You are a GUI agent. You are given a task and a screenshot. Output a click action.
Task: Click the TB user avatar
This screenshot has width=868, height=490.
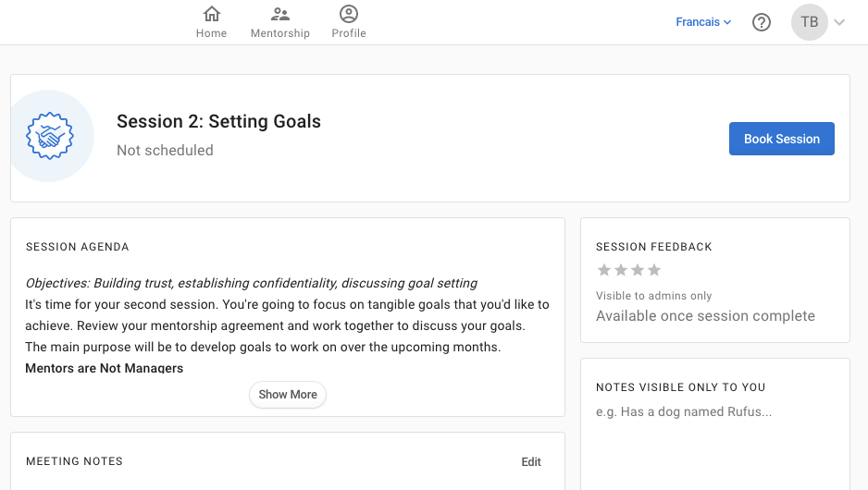pos(810,22)
